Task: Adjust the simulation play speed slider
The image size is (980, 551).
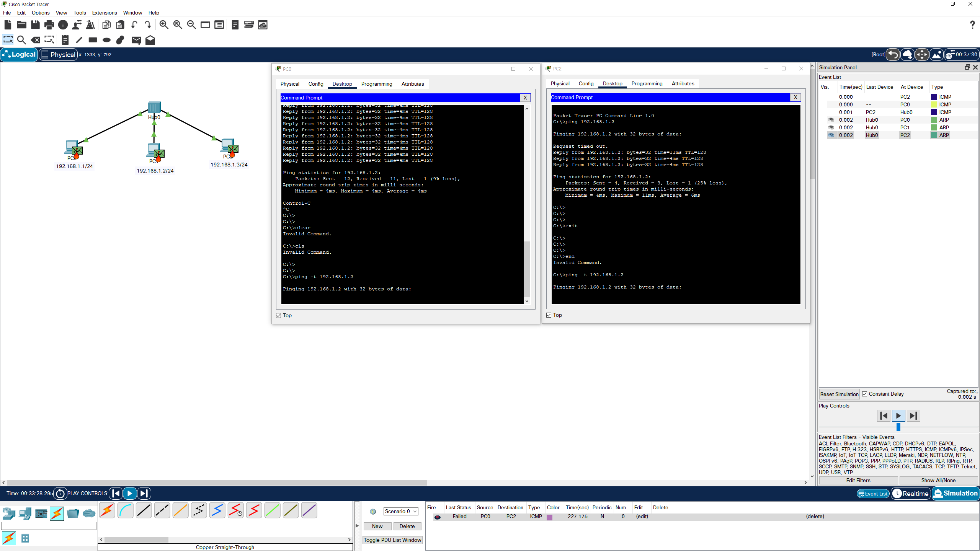Action: pyautogui.click(x=898, y=427)
